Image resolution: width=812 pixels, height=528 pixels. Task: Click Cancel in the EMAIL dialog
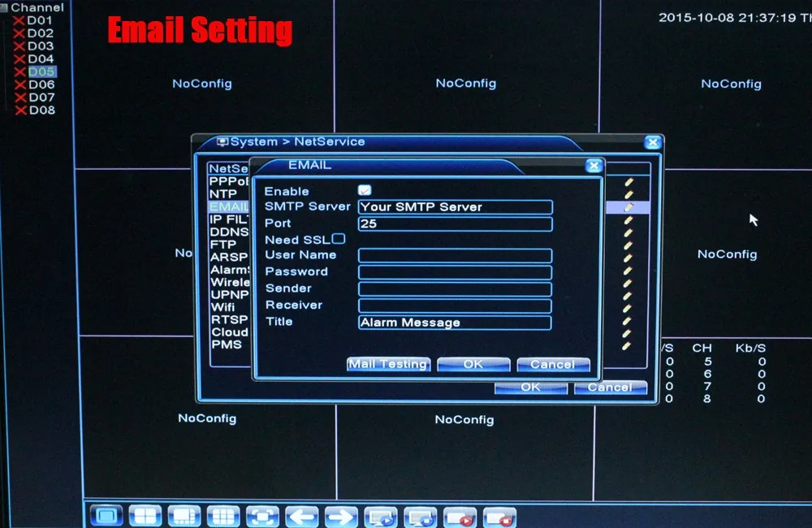click(553, 364)
